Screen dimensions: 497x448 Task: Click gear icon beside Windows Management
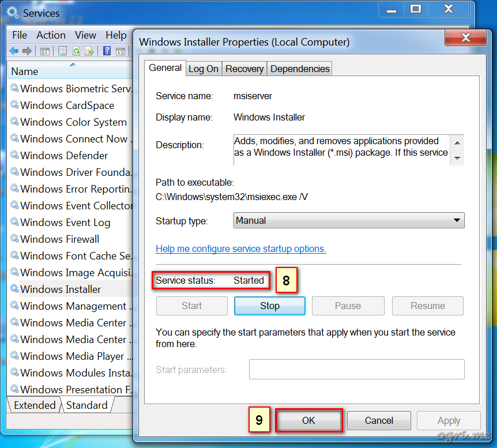pyautogui.click(x=14, y=306)
